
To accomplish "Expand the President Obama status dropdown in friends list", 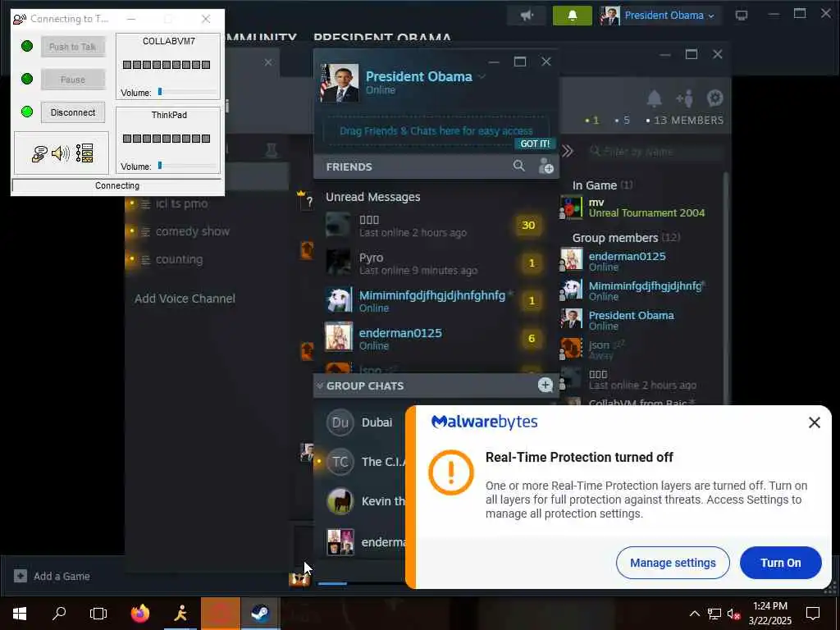I will coord(482,76).
